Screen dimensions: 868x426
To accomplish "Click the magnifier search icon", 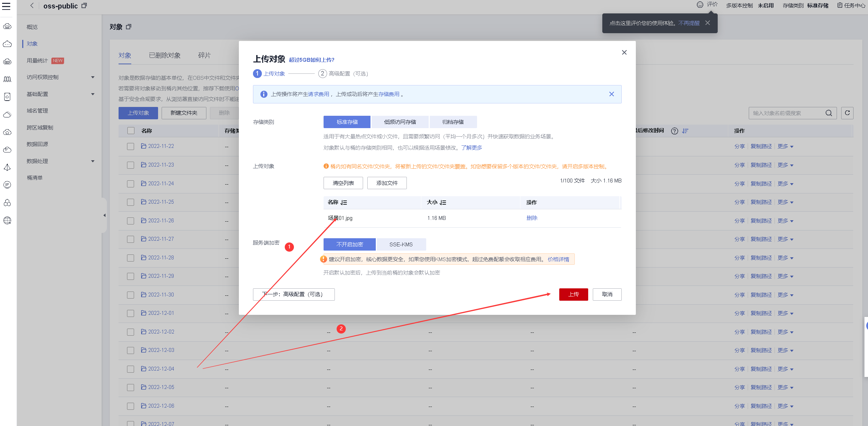I will click(x=829, y=113).
